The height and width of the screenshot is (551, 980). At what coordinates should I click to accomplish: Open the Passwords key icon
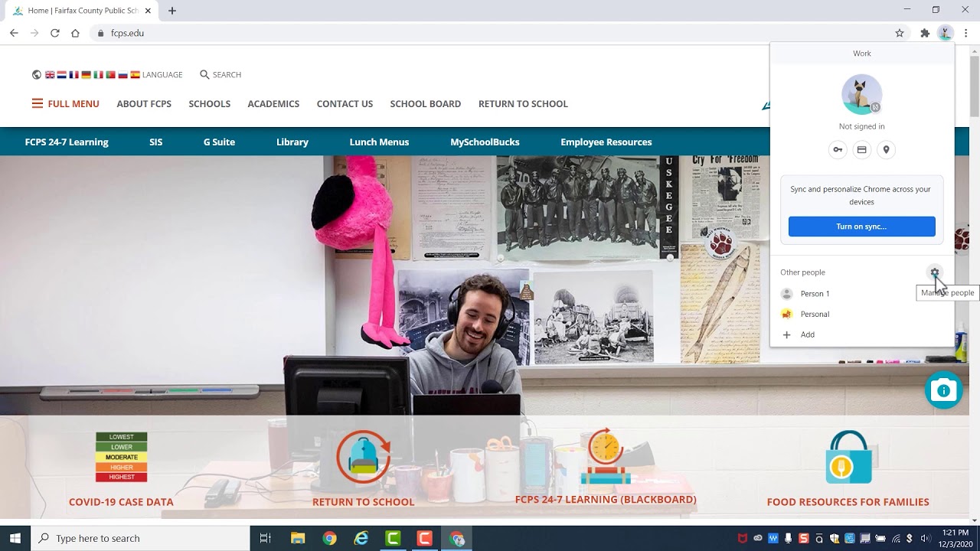pos(838,150)
